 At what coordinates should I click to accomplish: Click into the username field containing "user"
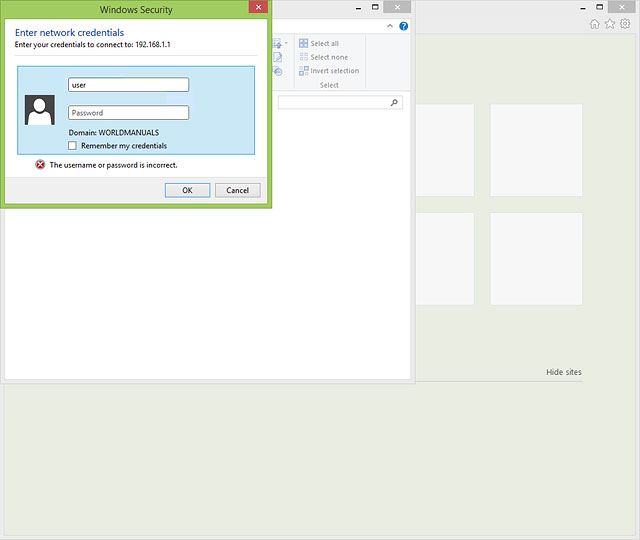point(129,85)
